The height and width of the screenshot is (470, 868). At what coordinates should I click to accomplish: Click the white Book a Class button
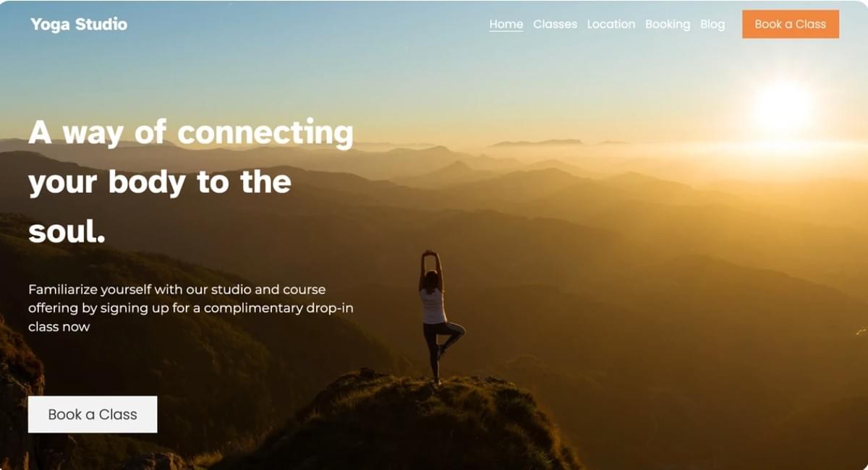coord(93,414)
